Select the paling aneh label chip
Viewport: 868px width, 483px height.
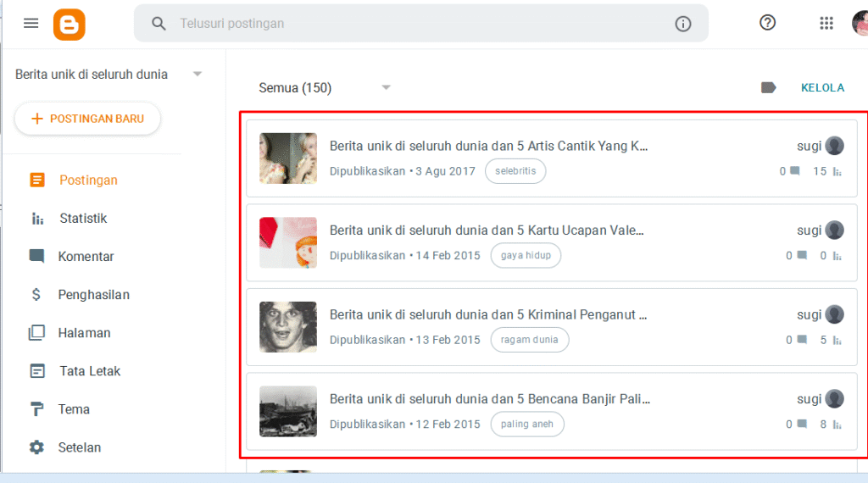click(527, 424)
